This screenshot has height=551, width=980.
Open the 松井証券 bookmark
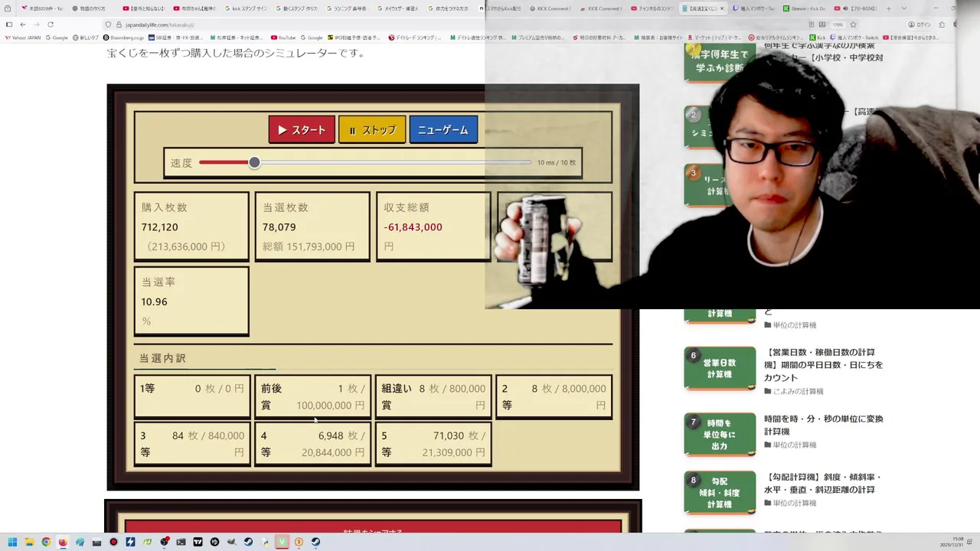pos(237,37)
